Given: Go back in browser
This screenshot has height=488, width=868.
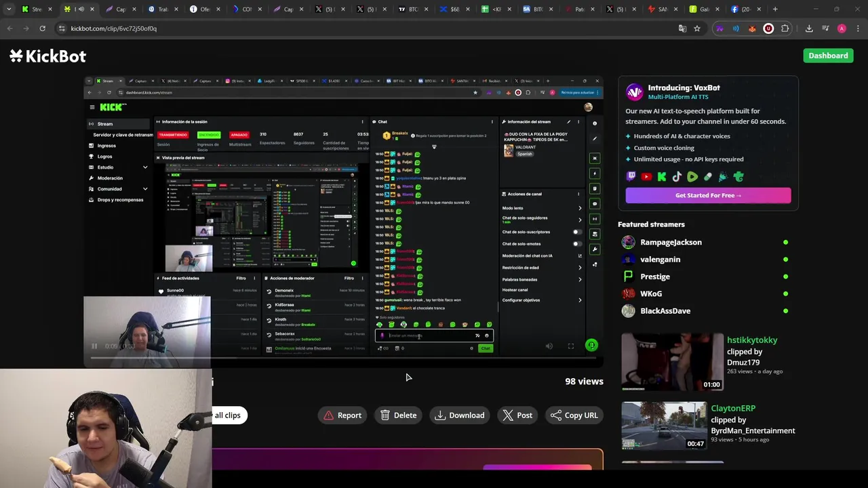Looking at the screenshot, I should [9, 28].
